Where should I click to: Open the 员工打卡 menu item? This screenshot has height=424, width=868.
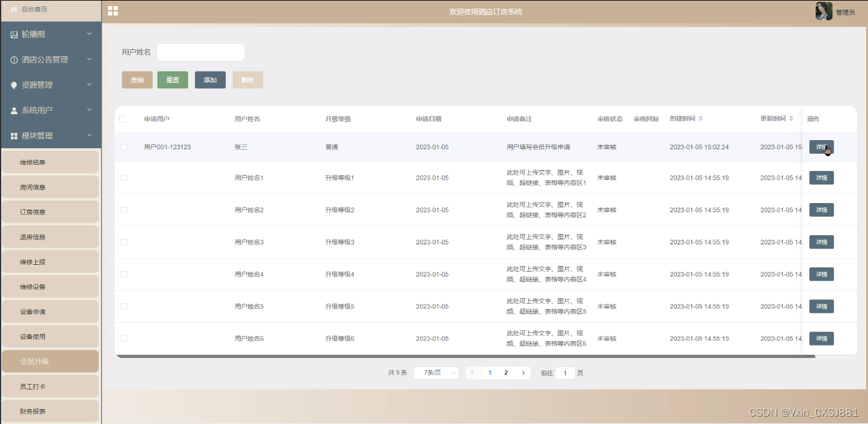click(x=51, y=386)
